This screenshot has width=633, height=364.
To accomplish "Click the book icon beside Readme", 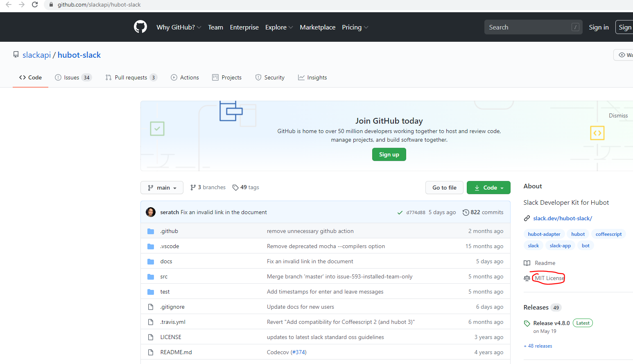I will coord(527,263).
